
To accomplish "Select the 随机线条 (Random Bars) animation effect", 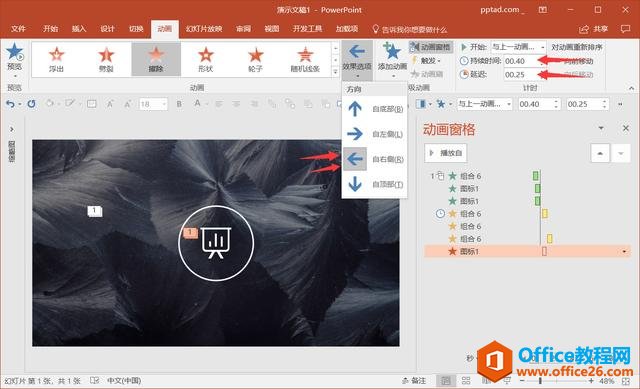I will click(305, 59).
